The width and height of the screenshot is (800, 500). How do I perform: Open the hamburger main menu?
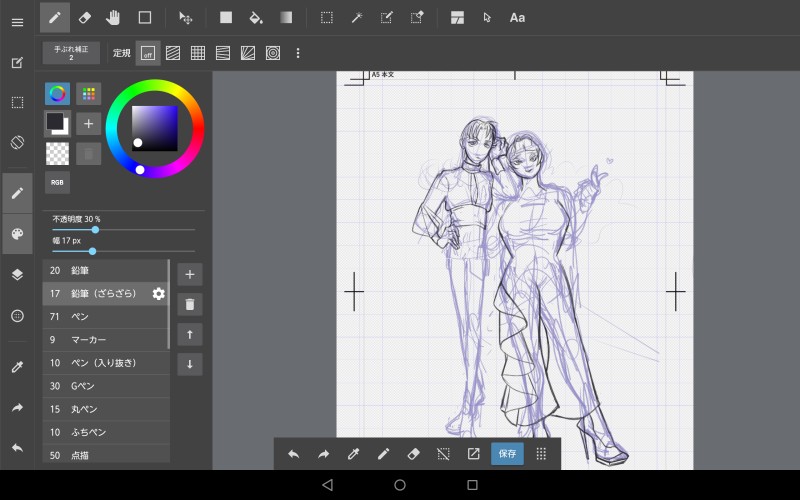[x=17, y=22]
